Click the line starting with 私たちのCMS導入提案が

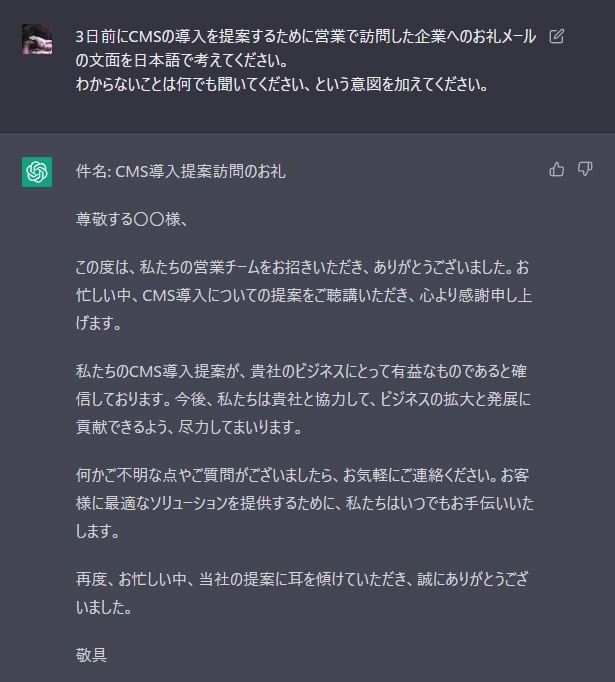[x=301, y=371]
